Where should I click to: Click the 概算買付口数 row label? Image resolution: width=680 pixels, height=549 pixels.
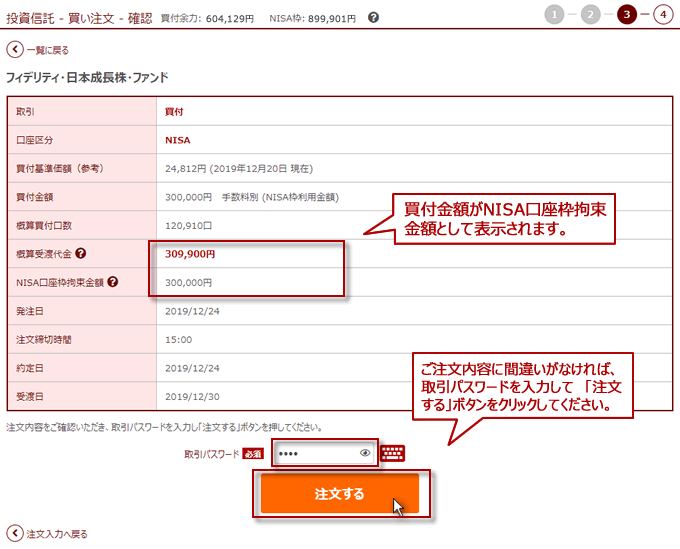point(44,225)
